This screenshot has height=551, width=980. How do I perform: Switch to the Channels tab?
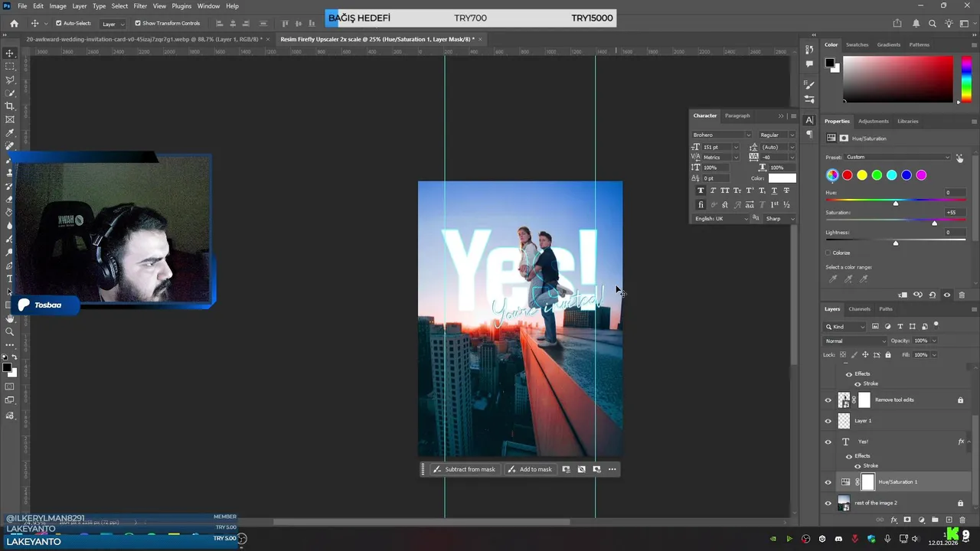(859, 309)
